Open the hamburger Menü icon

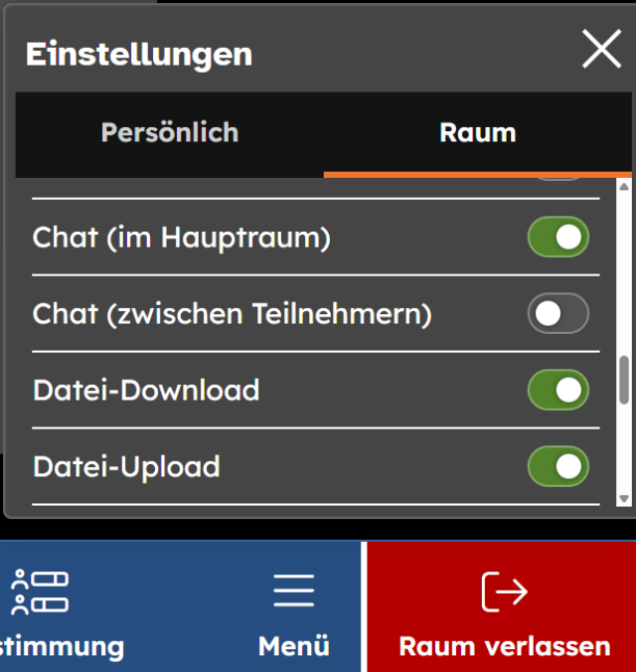293,590
